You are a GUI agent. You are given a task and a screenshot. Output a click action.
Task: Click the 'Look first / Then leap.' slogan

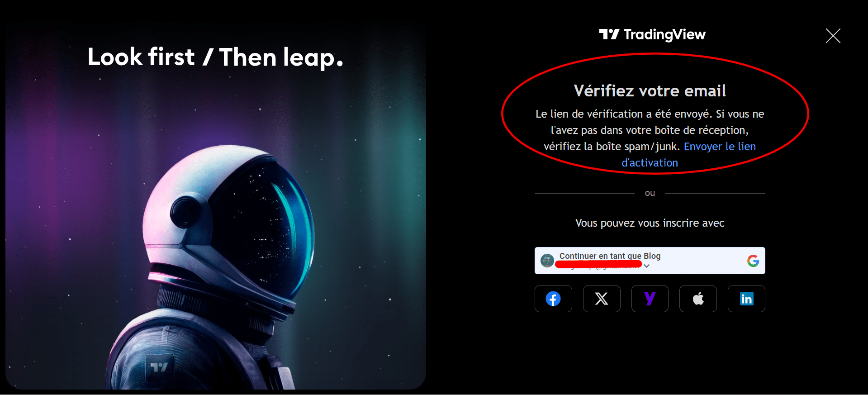pyautogui.click(x=215, y=57)
